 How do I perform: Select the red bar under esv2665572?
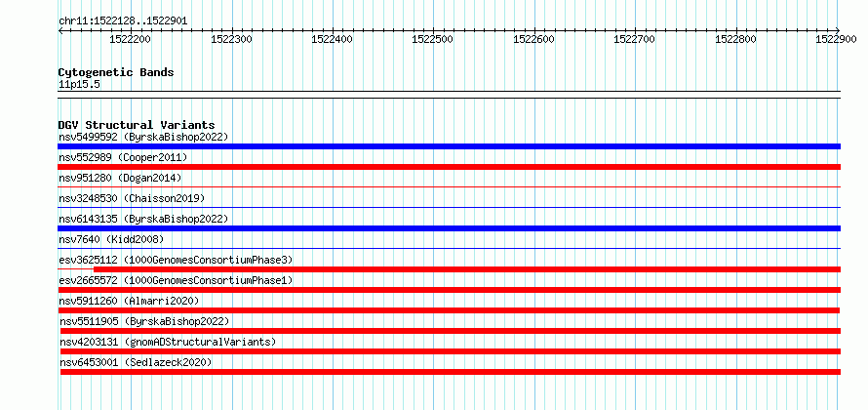[449, 290]
